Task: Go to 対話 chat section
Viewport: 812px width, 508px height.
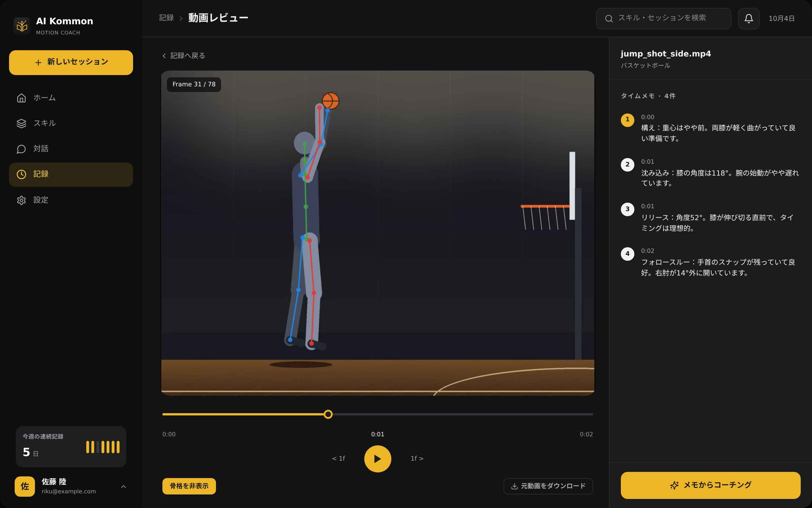Action: 71,149
